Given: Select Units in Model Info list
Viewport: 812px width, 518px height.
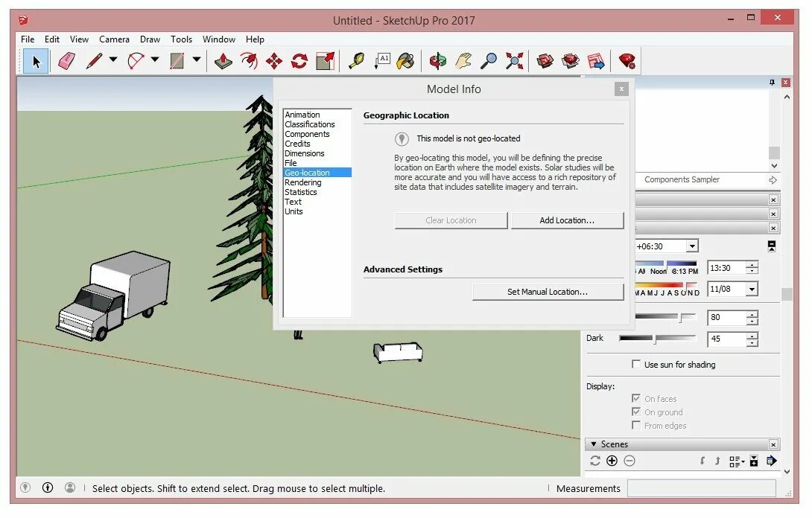Looking at the screenshot, I should [x=294, y=211].
